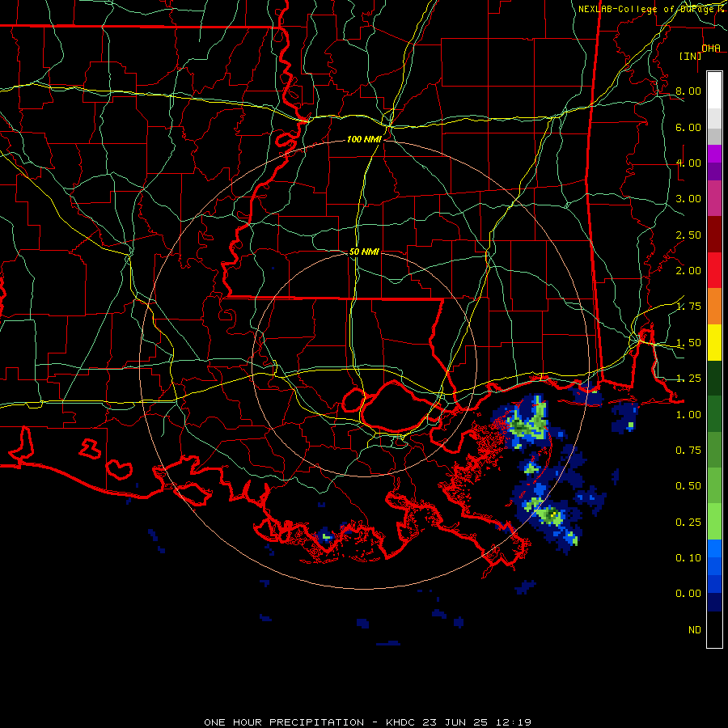Viewport: 728px width, 728px height.
Task: Click the bright red legend swatch
Action: [714, 270]
